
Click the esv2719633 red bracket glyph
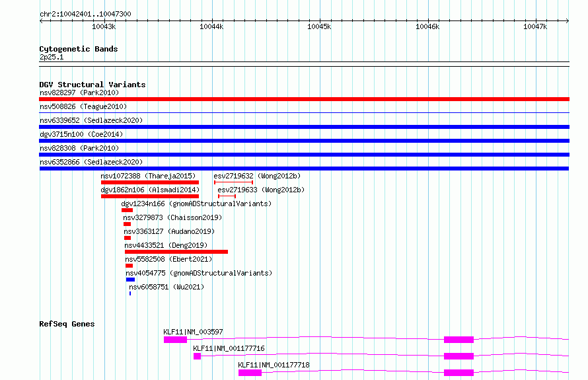(227, 196)
